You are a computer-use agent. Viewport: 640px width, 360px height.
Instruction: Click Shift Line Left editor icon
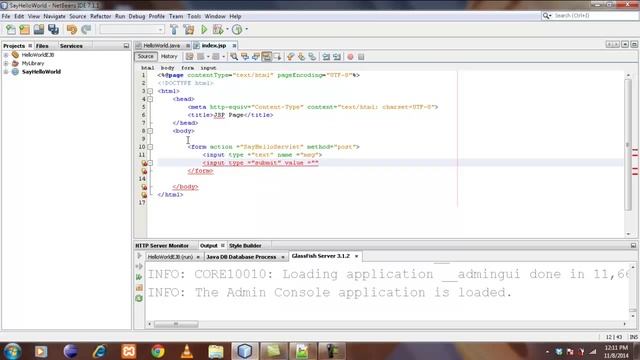click(x=326, y=57)
